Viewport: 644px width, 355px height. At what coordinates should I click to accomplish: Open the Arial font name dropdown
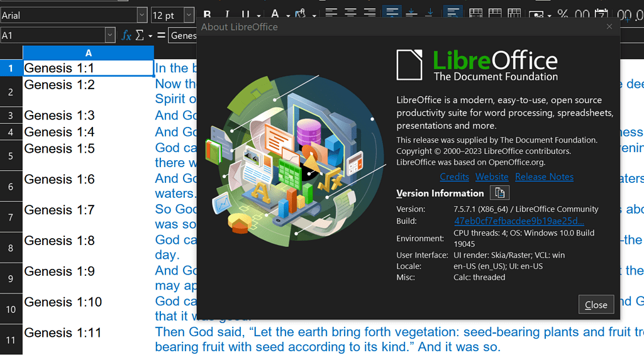[142, 15]
